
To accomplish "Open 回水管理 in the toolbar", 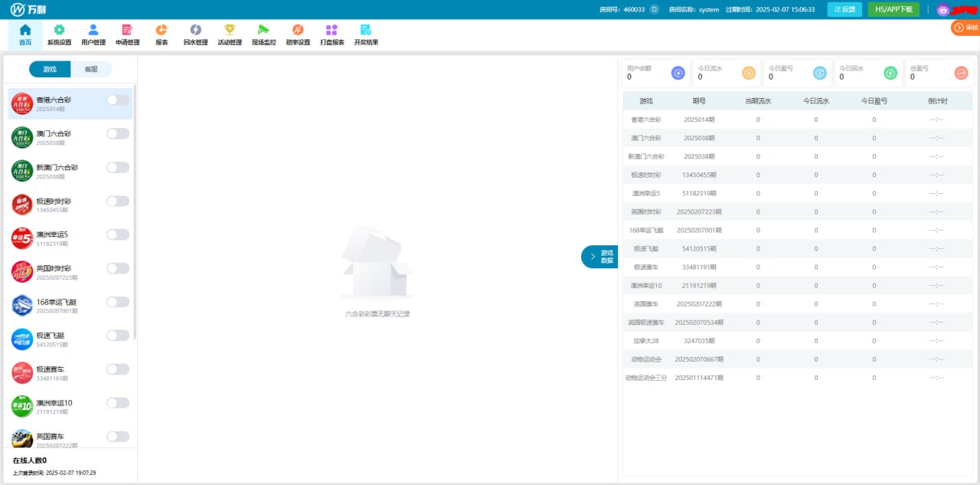I will coord(195,35).
